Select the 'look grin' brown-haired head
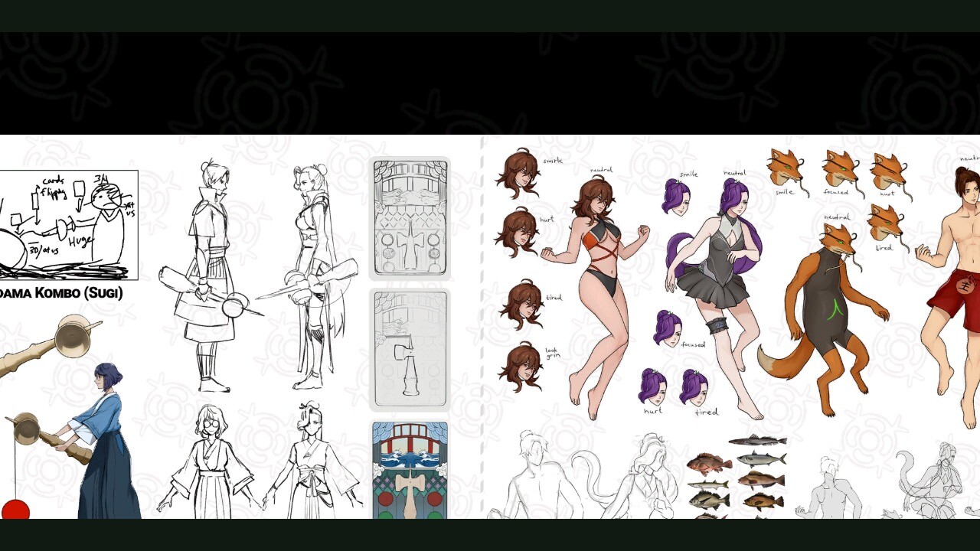Image resolution: width=980 pixels, height=551 pixels. pos(521,367)
